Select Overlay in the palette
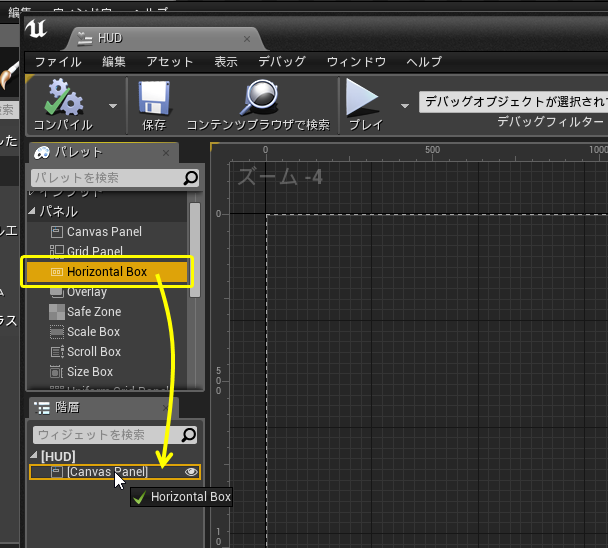The width and height of the screenshot is (608, 548). click(x=87, y=292)
